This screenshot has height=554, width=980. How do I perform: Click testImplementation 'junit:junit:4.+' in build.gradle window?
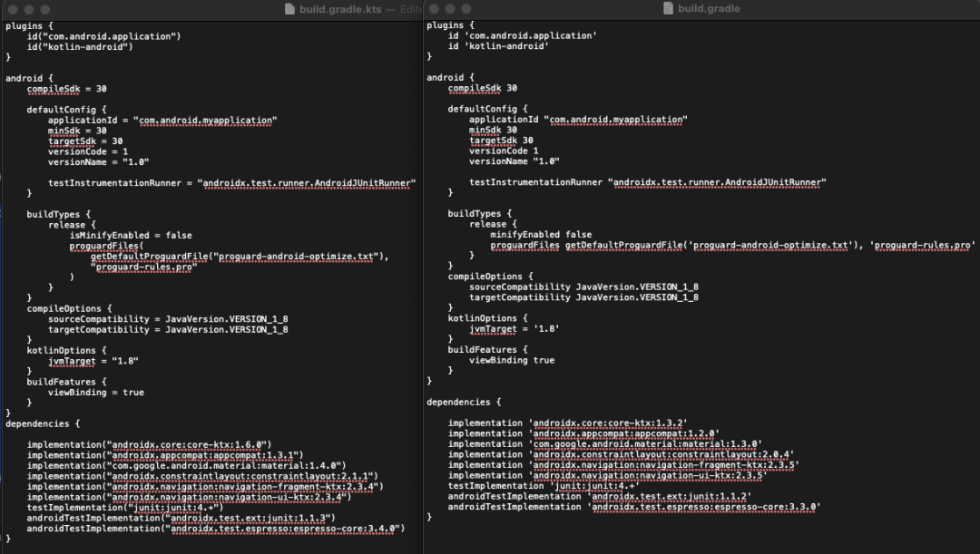(544, 486)
